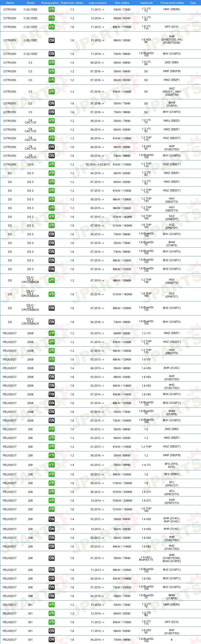Click diesel ON icon in Peugeot 208 10.2012 row

click(x=52, y=529)
